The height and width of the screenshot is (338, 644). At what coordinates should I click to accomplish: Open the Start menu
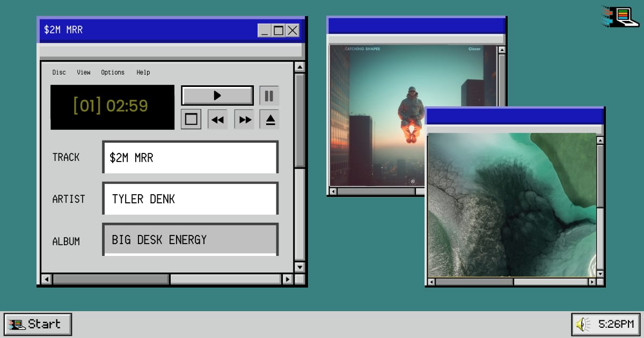[38, 324]
